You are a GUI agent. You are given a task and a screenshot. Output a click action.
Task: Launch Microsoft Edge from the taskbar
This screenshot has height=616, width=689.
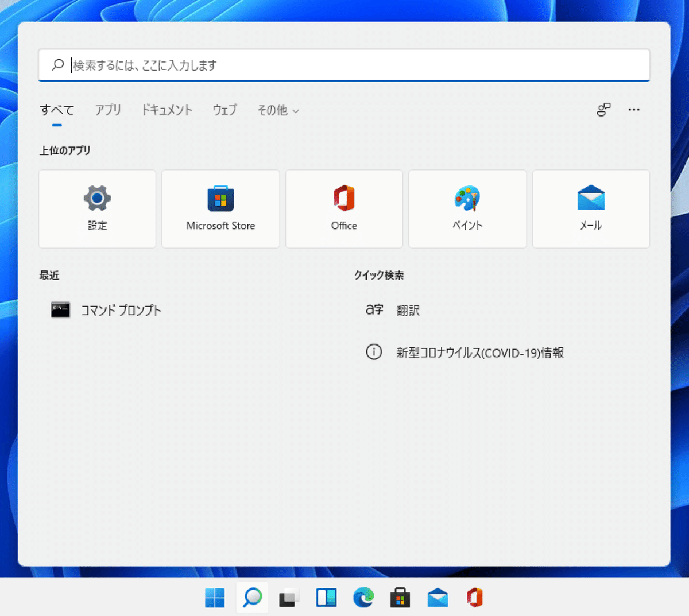click(363, 597)
